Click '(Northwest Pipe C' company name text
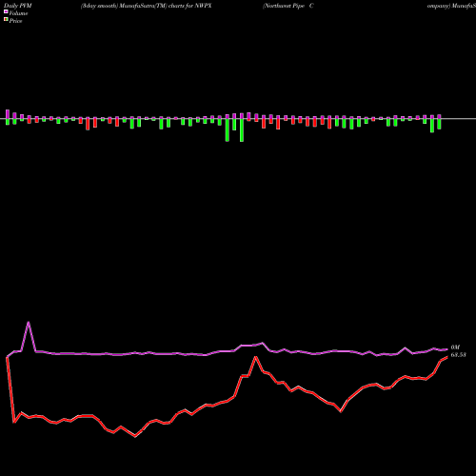 [288, 6]
